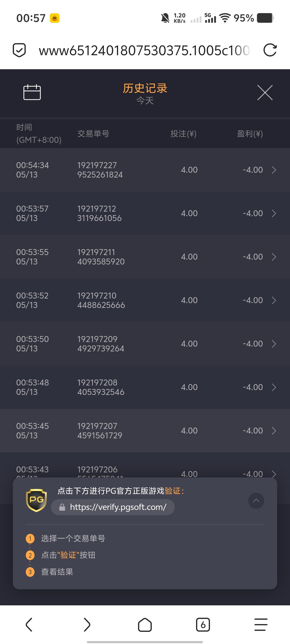Collapse the PG verification panel
This screenshot has height=644, width=290.
[x=256, y=500]
